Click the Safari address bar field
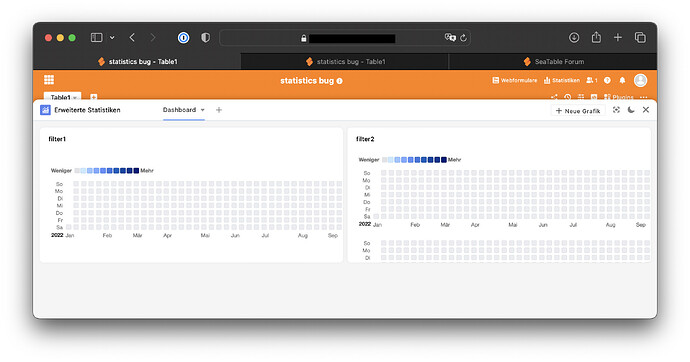The width and height of the screenshot is (690, 362). (x=345, y=38)
